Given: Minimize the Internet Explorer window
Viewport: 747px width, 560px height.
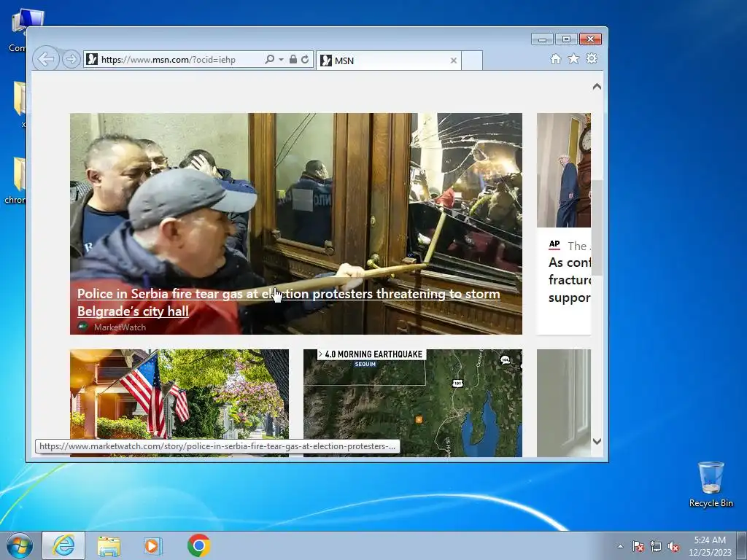Looking at the screenshot, I should click(x=542, y=39).
